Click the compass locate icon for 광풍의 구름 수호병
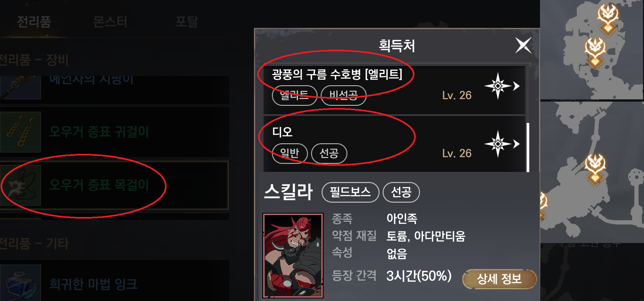This screenshot has width=644, height=301. (x=502, y=86)
